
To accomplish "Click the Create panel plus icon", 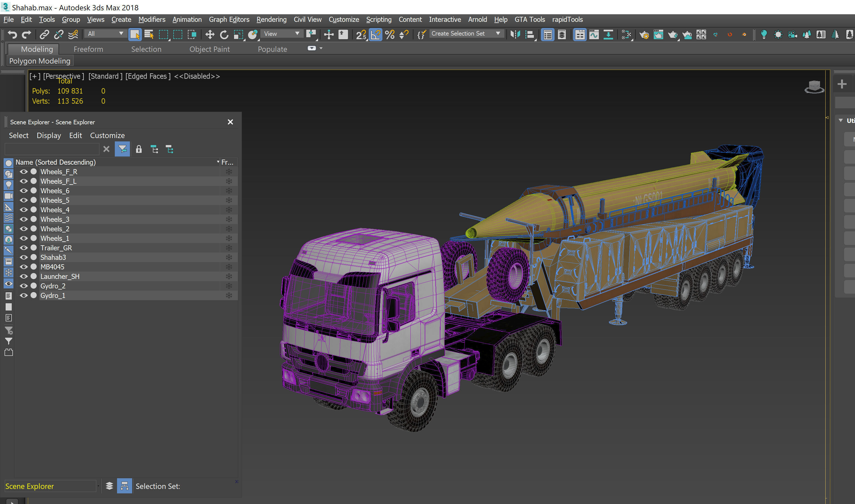I will [842, 84].
